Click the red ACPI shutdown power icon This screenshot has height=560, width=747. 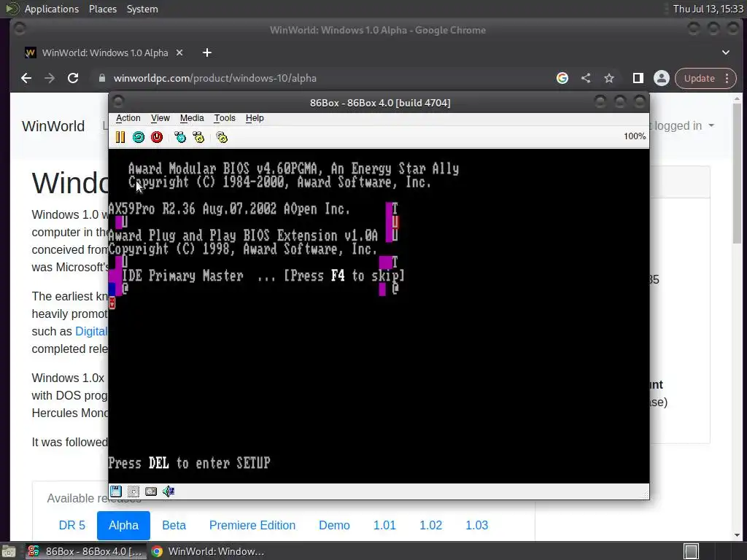pos(157,138)
